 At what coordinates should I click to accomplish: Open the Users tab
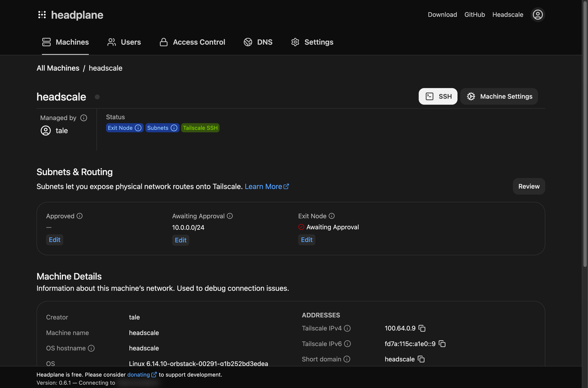click(124, 42)
